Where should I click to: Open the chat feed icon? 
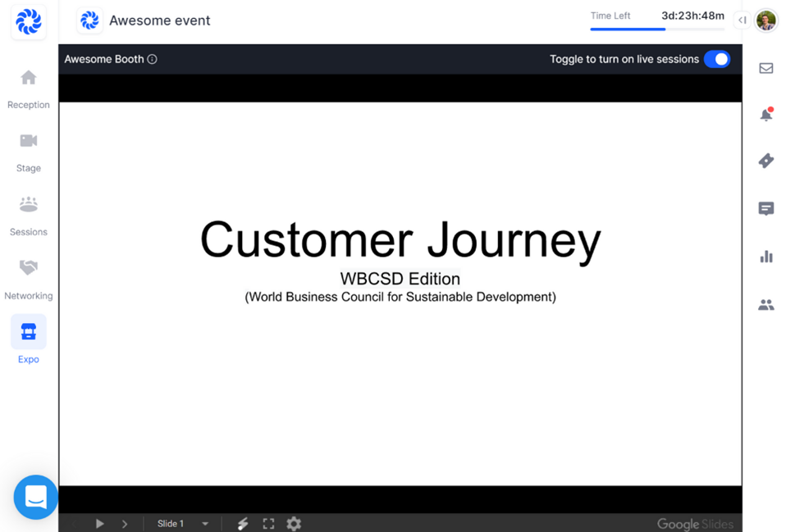point(766,208)
